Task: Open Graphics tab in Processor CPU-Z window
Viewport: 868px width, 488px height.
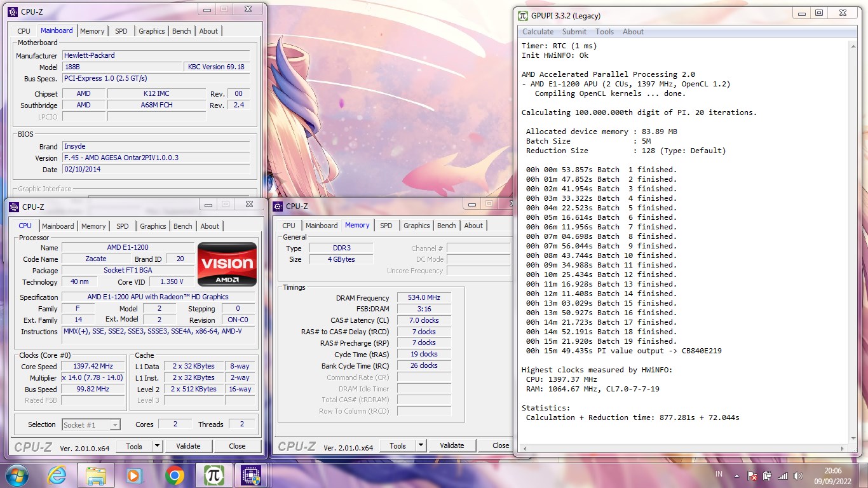Action: pyautogui.click(x=153, y=226)
